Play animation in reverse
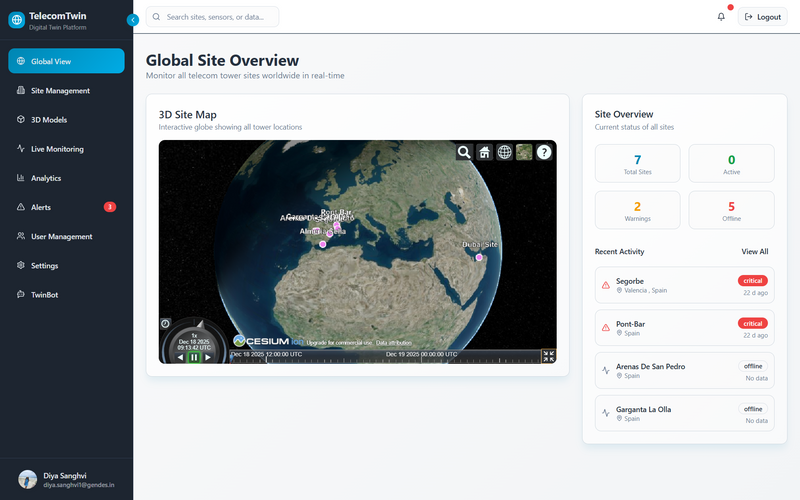 [x=181, y=357]
